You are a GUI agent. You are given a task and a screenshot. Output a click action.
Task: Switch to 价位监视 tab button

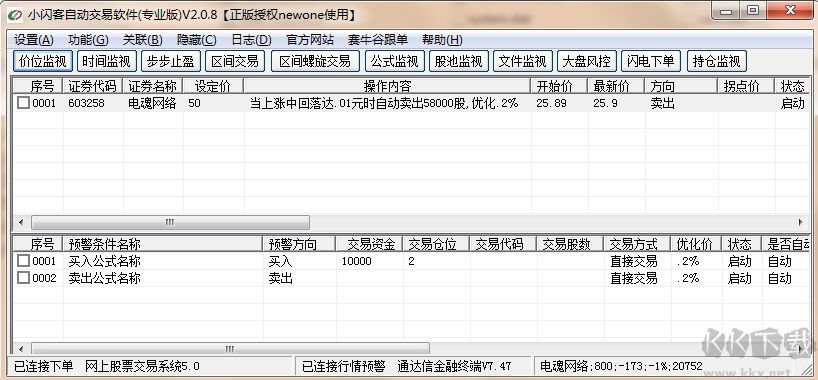coord(43,62)
